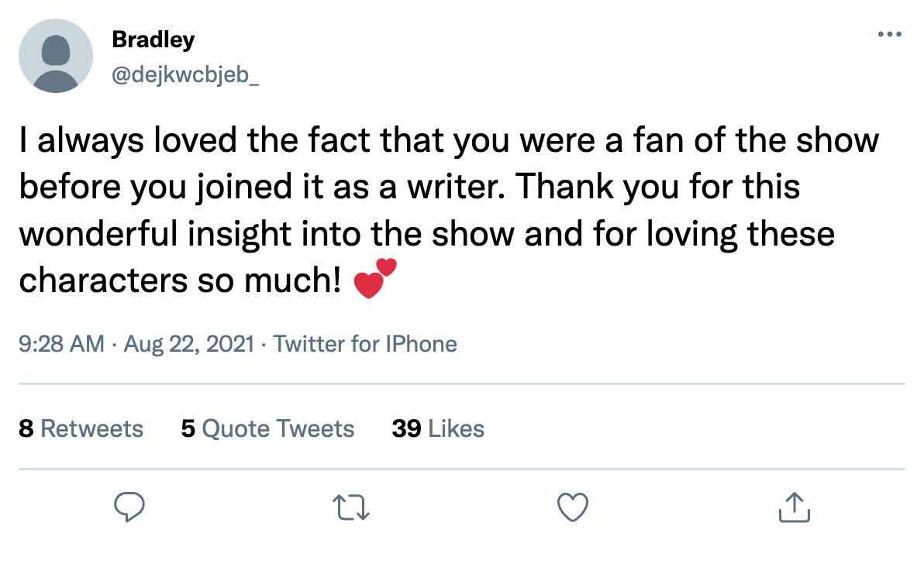The width and height of the screenshot is (924, 564).
Task: View the Retweets list
Action: [91, 428]
